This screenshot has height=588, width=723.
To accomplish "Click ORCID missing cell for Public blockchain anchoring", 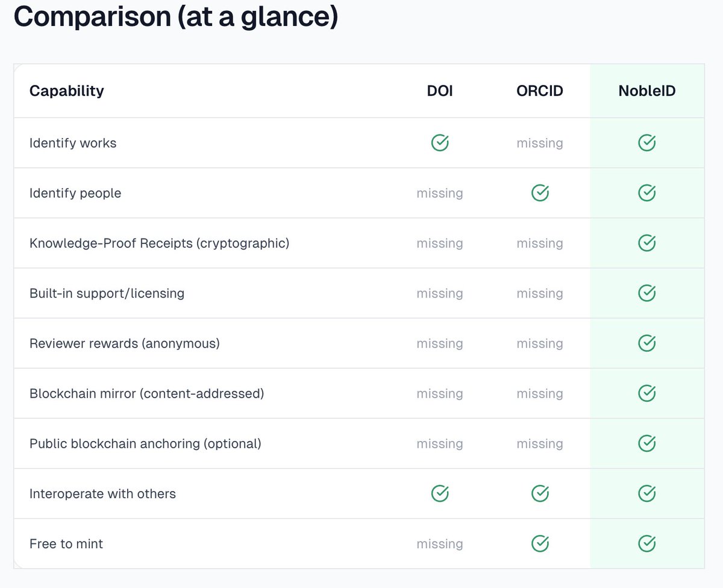I will pyautogui.click(x=540, y=443).
